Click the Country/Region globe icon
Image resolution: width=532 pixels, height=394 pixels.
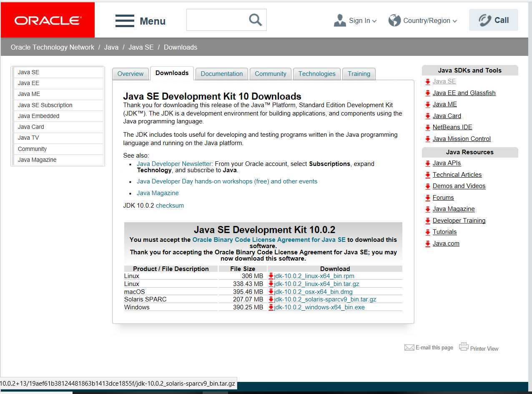tap(394, 20)
